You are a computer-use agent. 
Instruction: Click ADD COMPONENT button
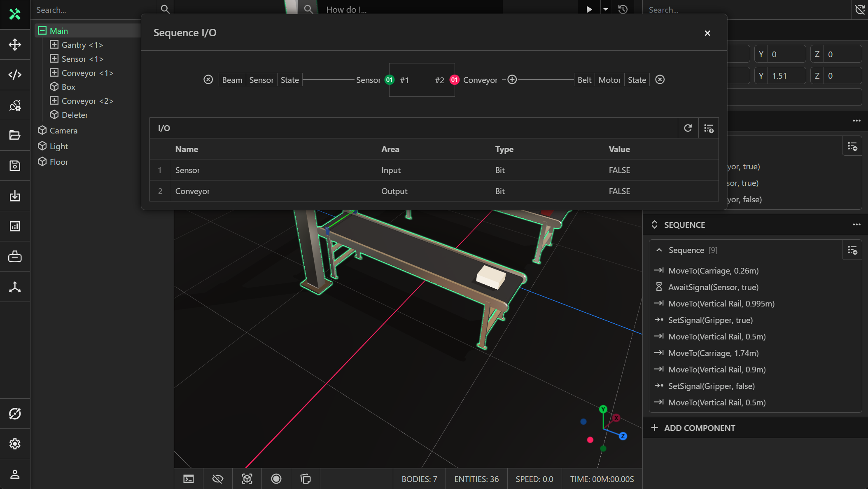click(699, 428)
